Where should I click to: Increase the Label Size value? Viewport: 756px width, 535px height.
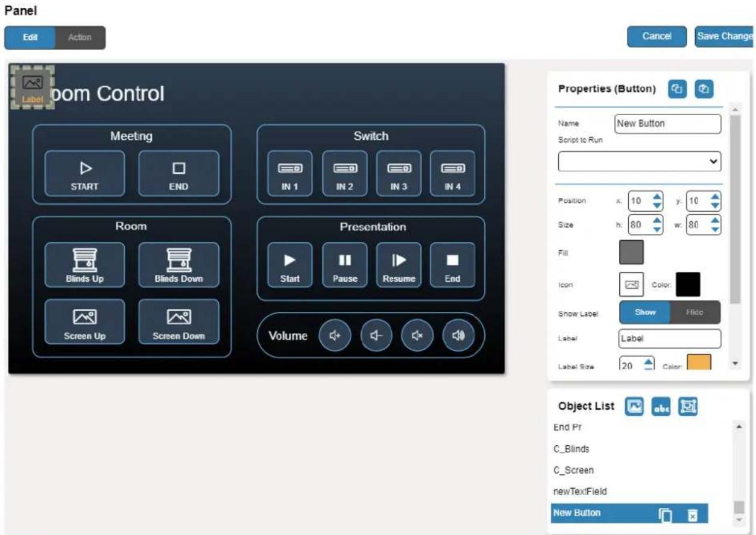(648, 361)
